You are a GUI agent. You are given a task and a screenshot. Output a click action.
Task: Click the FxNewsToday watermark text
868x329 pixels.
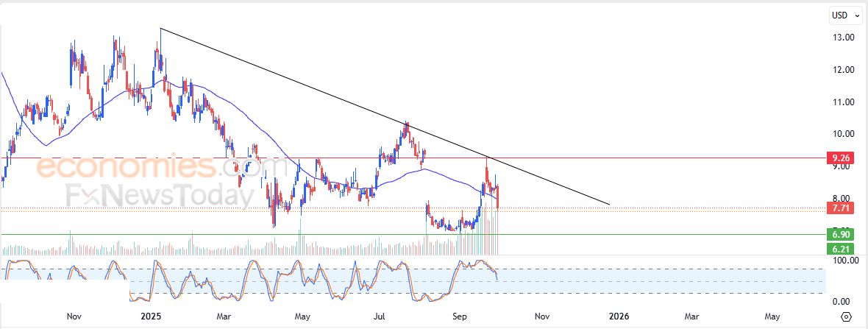coord(154,196)
